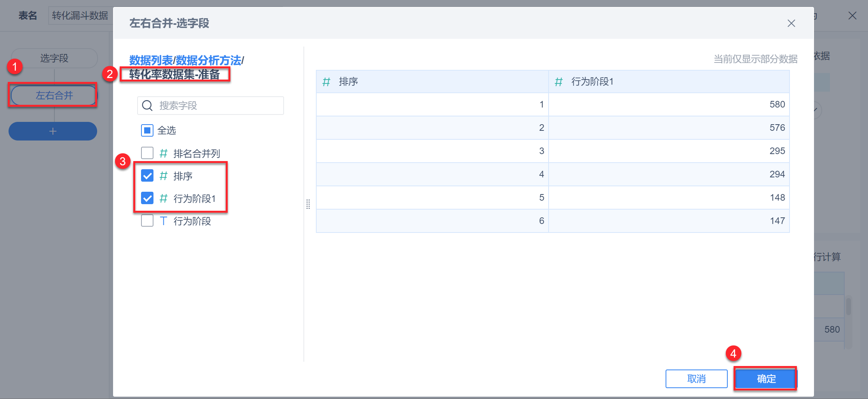
Task: Click the 搜索字段 search input
Action: [218, 106]
